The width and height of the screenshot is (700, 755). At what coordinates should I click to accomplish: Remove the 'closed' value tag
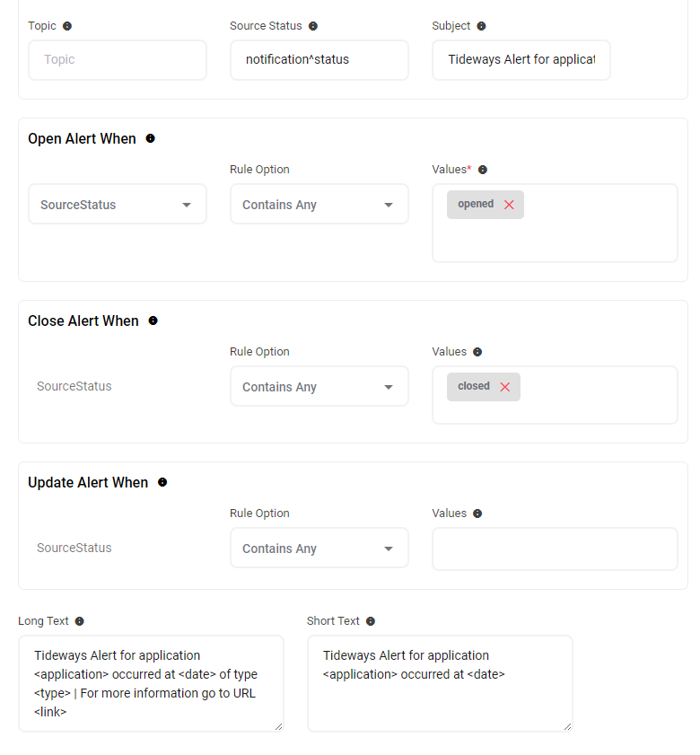504,387
